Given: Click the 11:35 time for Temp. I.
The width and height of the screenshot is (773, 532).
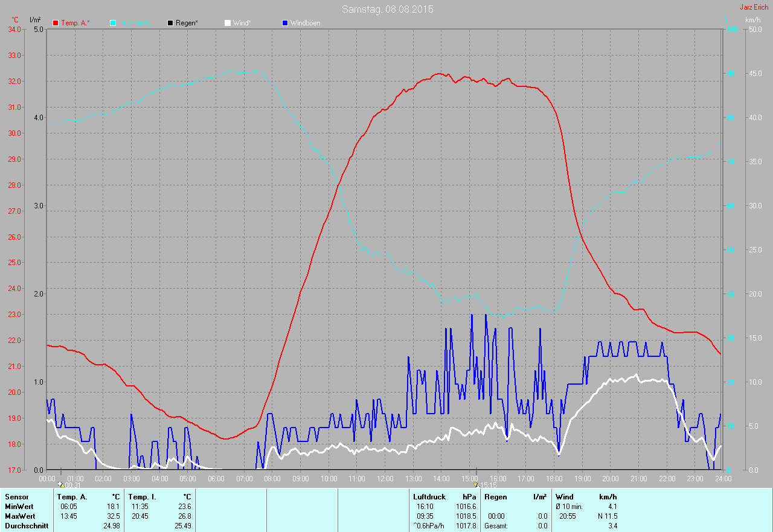Looking at the screenshot, I should [x=140, y=507].
